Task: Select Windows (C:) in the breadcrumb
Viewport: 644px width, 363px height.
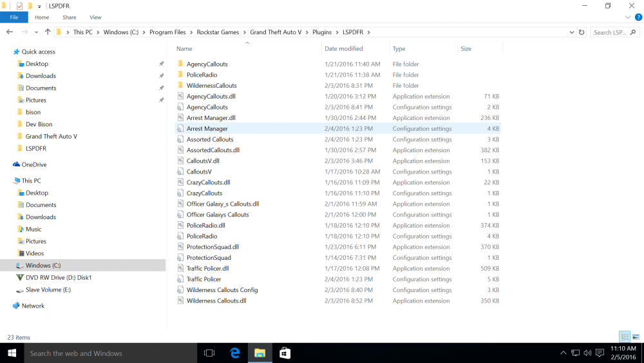Action: [x=121, y=32]
